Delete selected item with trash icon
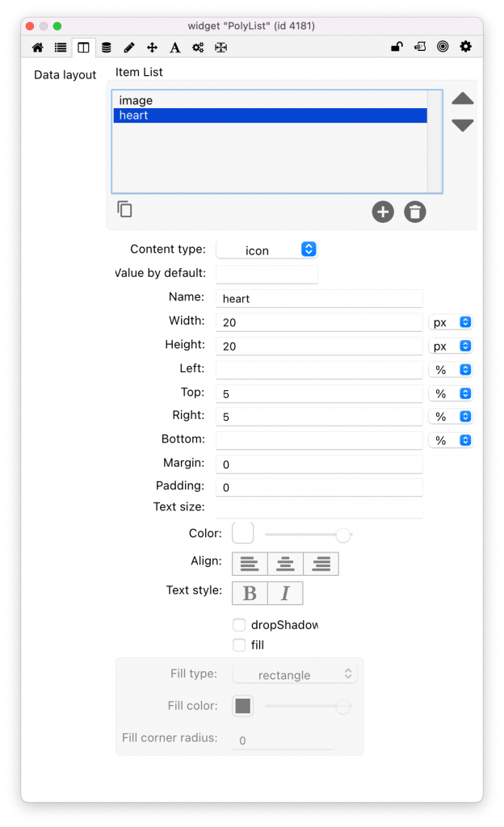Viewport: 504px width, 827px height. (415, 212)
